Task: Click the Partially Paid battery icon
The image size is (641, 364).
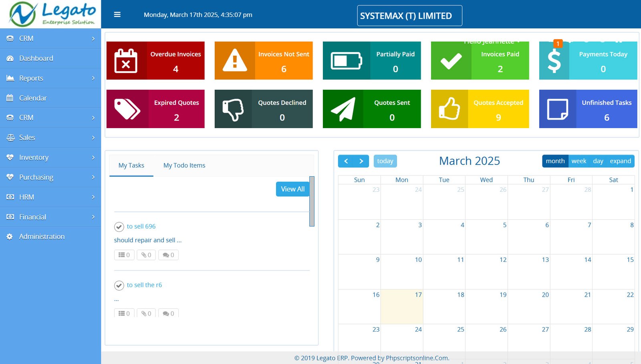Action: pos(347,60)
